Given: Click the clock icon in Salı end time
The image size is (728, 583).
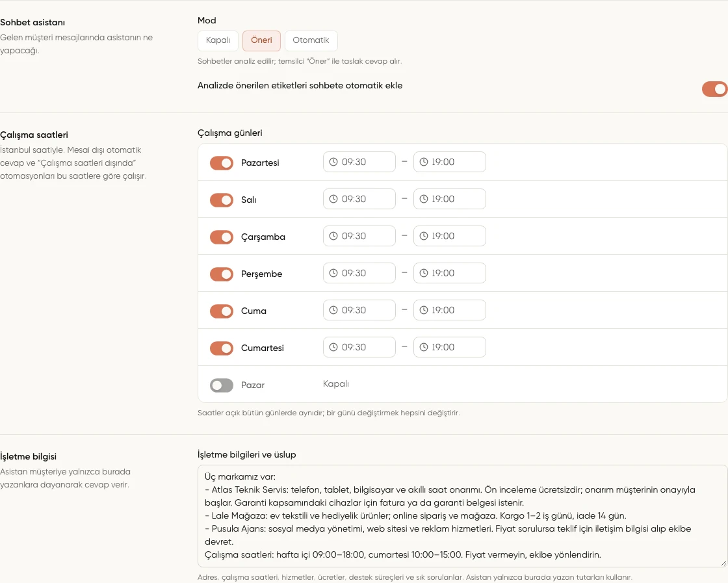Looking at the screenshot, I should tap(423, 199).
